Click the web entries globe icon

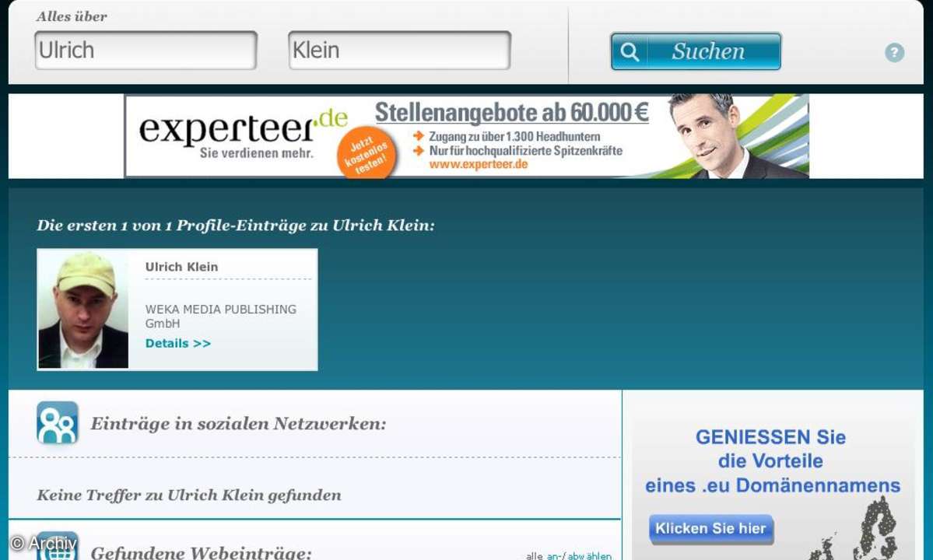(57, 546)
